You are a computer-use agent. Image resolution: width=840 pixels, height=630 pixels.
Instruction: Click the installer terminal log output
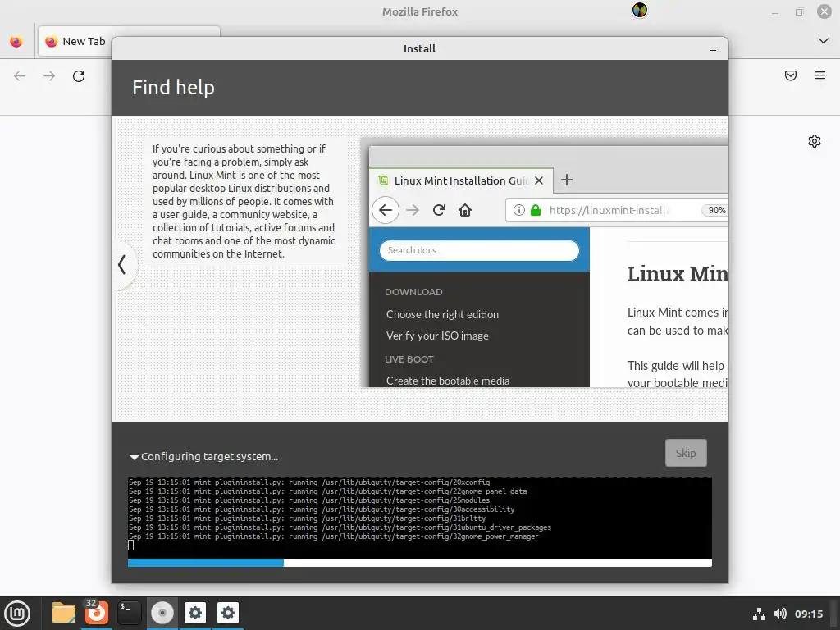[x=419, y=517]
